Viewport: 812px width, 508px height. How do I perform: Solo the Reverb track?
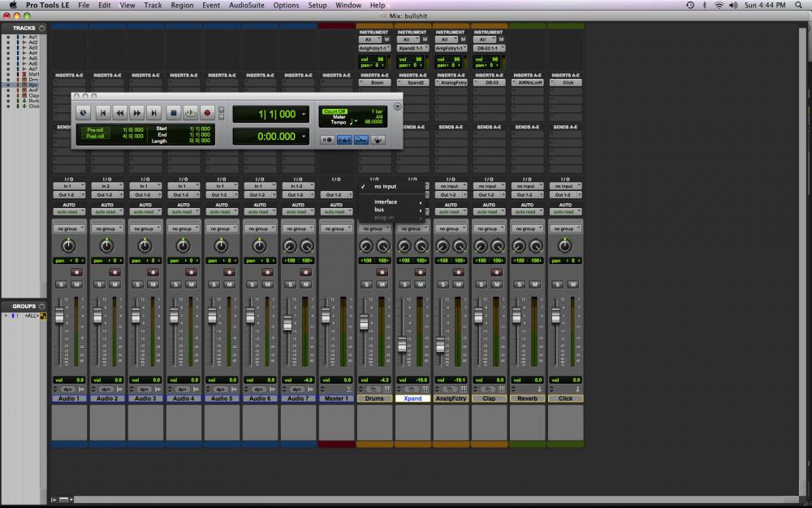[520, 284]
